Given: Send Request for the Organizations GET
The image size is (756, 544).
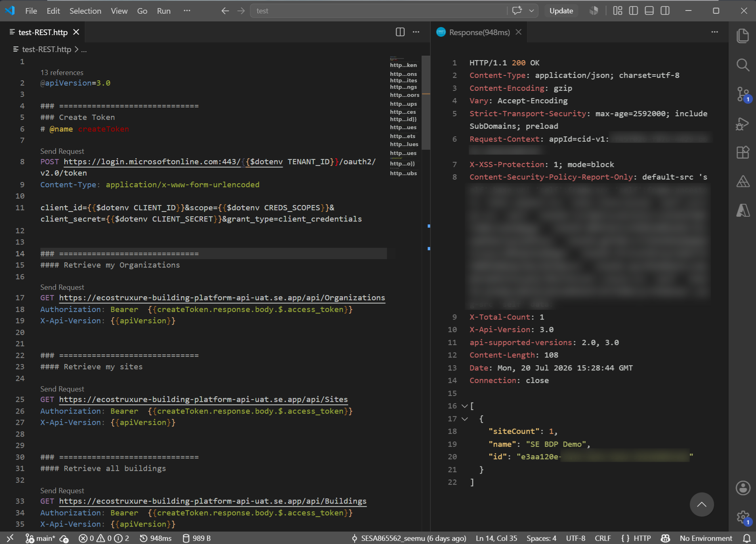Looking at the screenshot, I should (x=62, y=287).
